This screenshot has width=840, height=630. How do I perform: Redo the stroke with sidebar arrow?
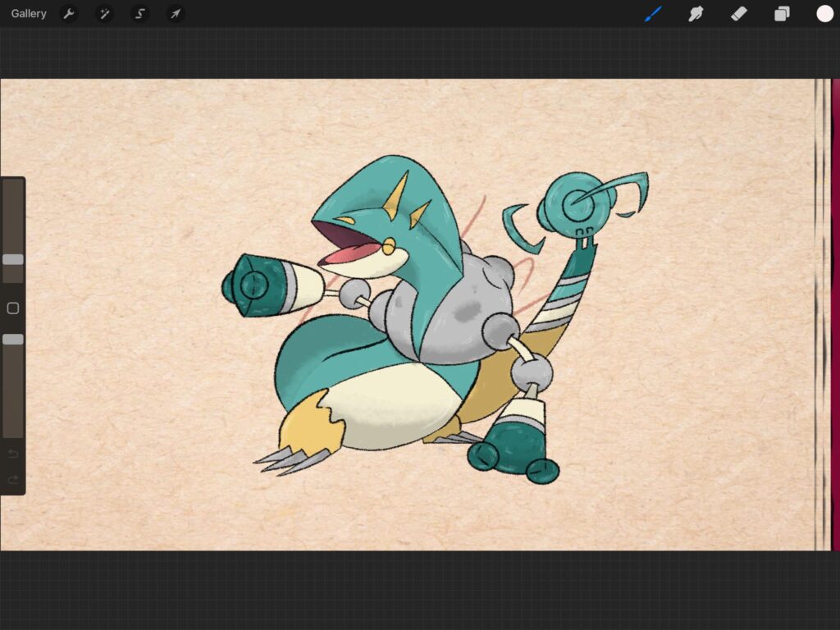tap(13, 479)
